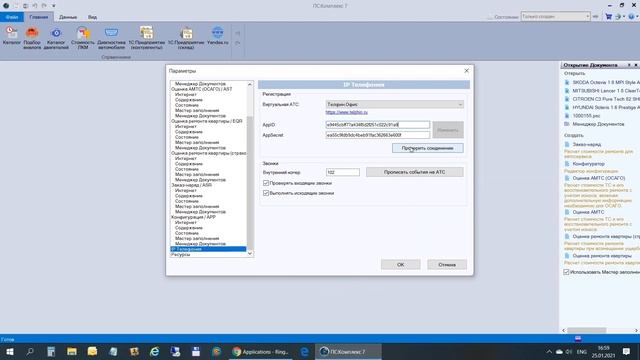
Task: Close Открытие Документа side panel
Action: (x=636, y=65)
